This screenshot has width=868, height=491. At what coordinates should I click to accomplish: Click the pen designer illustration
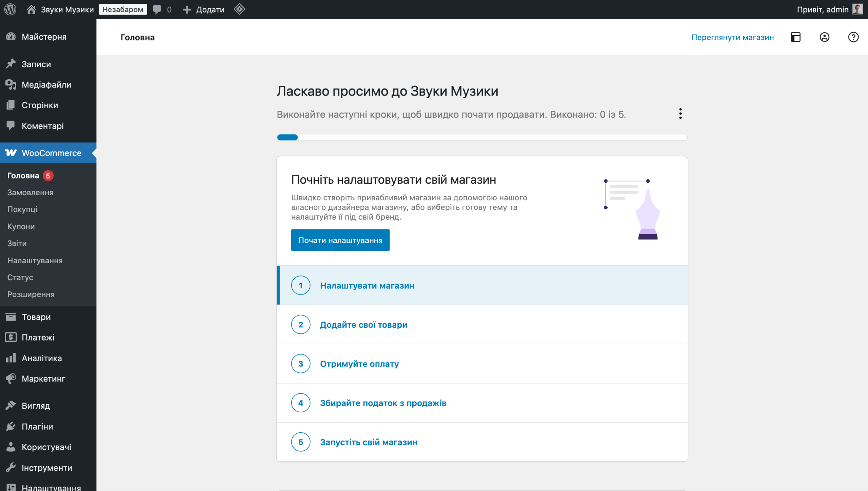[x=633, y=209]
